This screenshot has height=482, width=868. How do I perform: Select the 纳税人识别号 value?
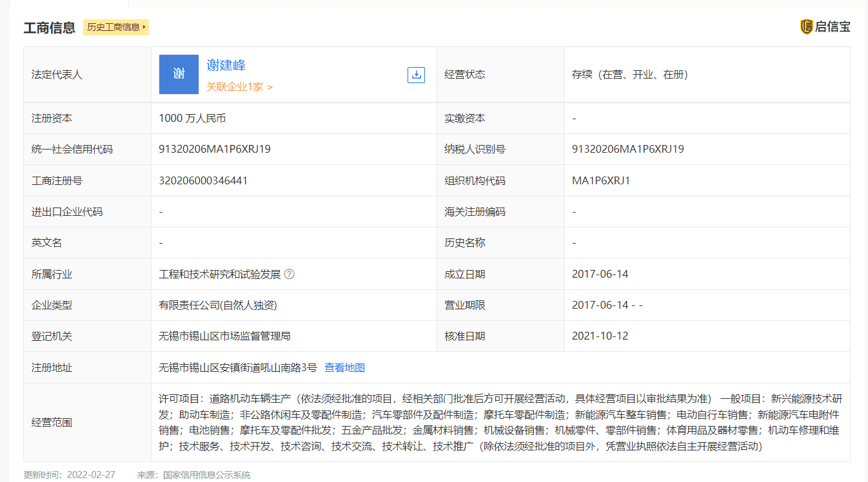click(628, 149)
